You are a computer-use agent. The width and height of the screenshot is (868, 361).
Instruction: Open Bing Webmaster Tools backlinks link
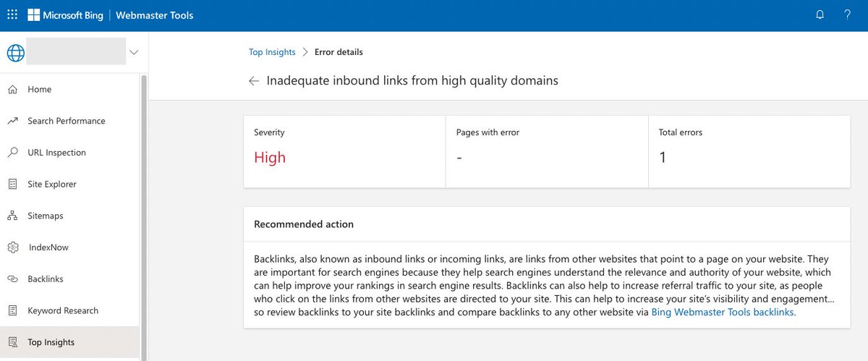tap(723, 313)
